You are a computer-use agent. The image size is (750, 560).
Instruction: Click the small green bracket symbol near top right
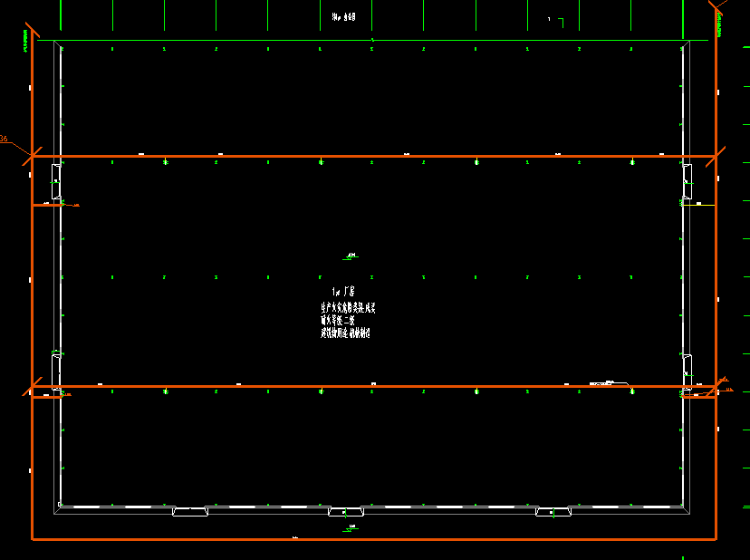pos(560,20)
